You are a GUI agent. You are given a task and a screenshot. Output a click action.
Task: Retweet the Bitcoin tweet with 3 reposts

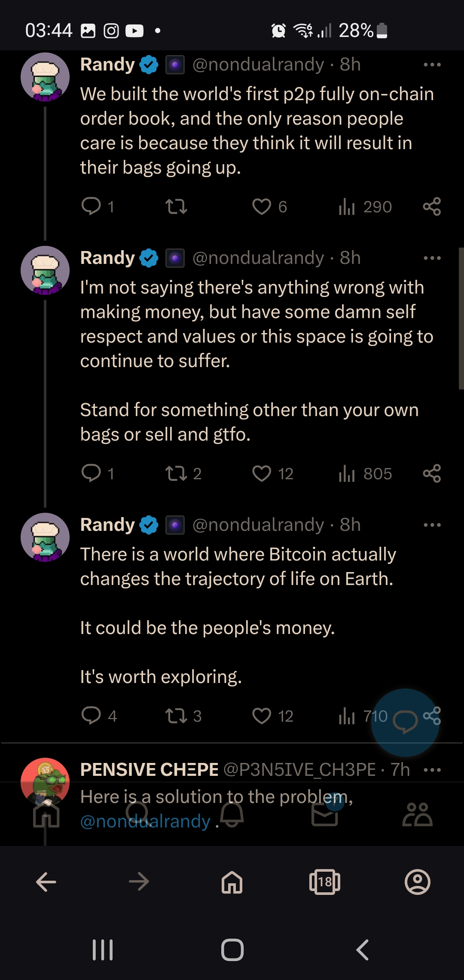click(176, 716)
